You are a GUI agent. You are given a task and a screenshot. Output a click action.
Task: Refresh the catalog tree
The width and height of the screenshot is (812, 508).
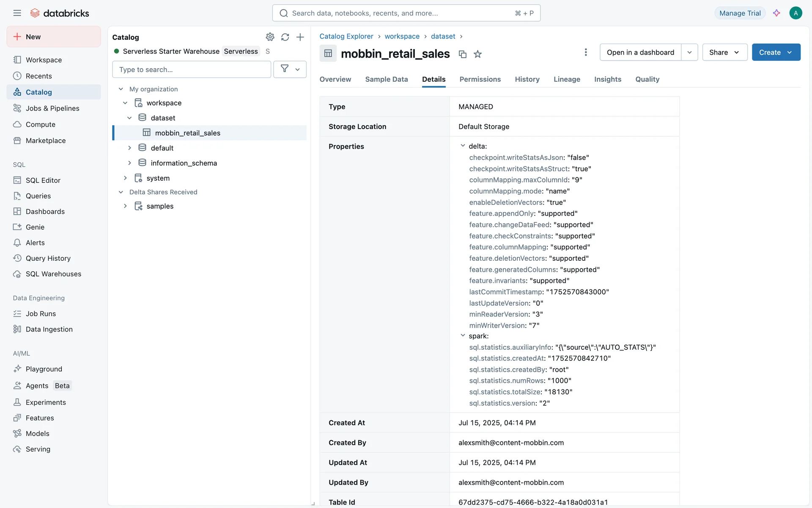click(x=285, y=37)
